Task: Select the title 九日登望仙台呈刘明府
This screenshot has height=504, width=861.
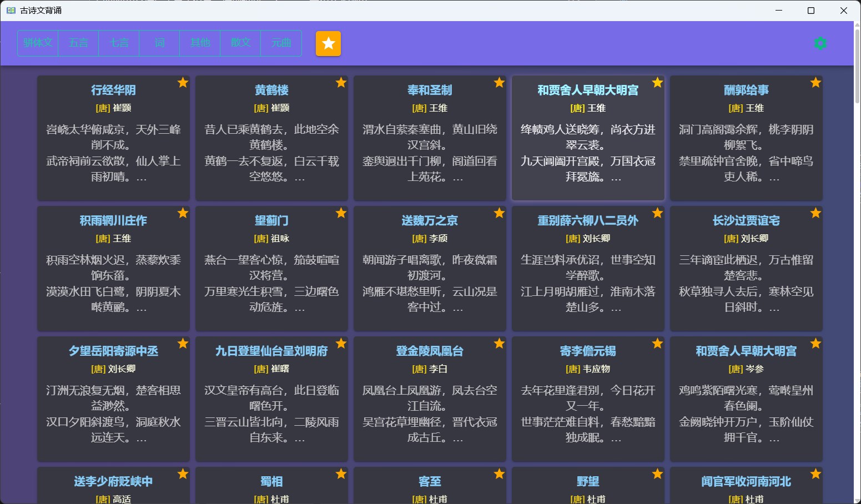Action: (271, 351)
